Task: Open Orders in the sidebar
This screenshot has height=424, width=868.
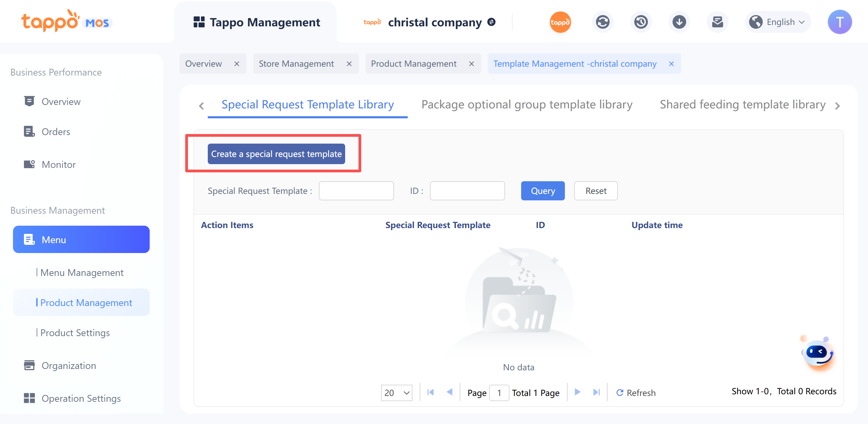Action: coord(56,132)
